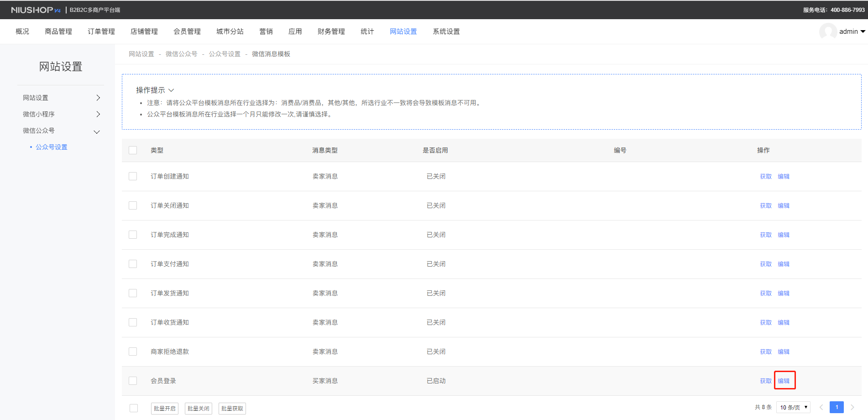This screenshot has height=420, width=868.
Task: Click 获取 for 会员登录
Action: [x=766, y=381]
